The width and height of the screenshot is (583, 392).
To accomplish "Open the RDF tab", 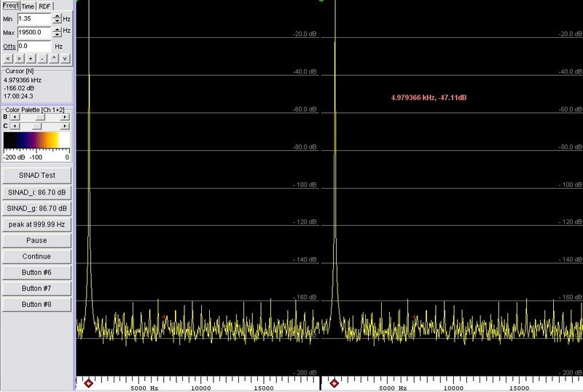I will coord(44,6).
